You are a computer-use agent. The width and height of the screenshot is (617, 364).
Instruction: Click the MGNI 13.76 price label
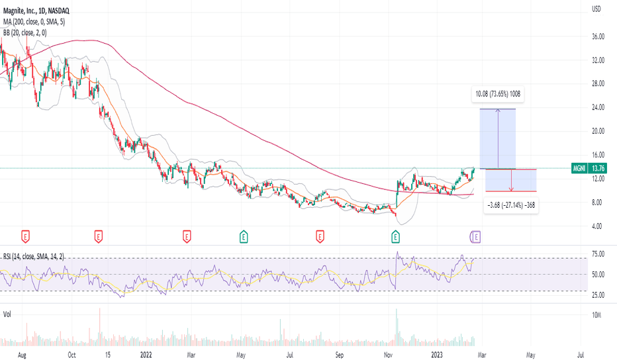589,168
